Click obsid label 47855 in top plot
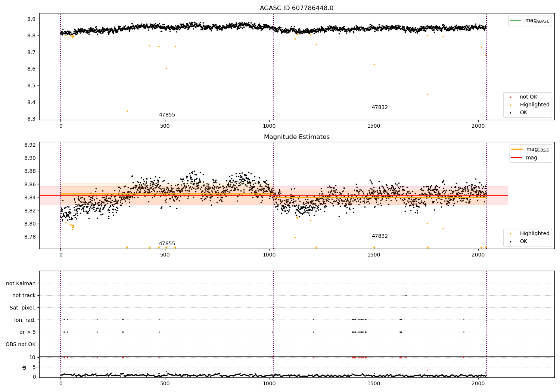 tap(167, 115)
